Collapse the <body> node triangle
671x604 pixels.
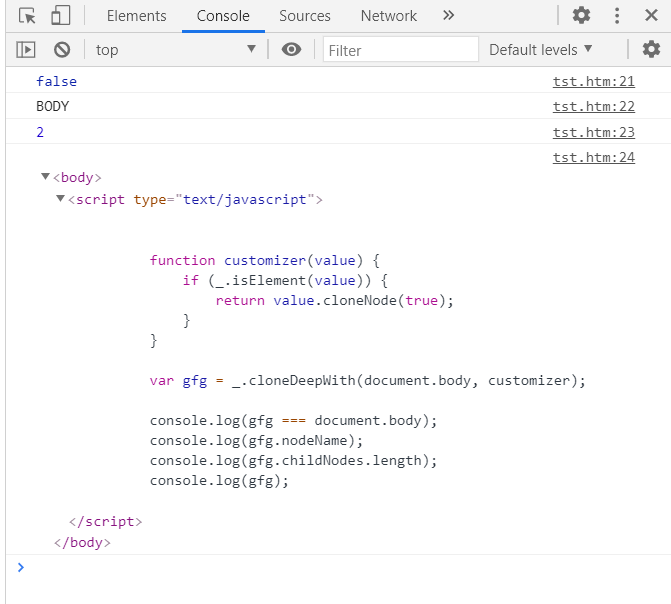[45, 176]
